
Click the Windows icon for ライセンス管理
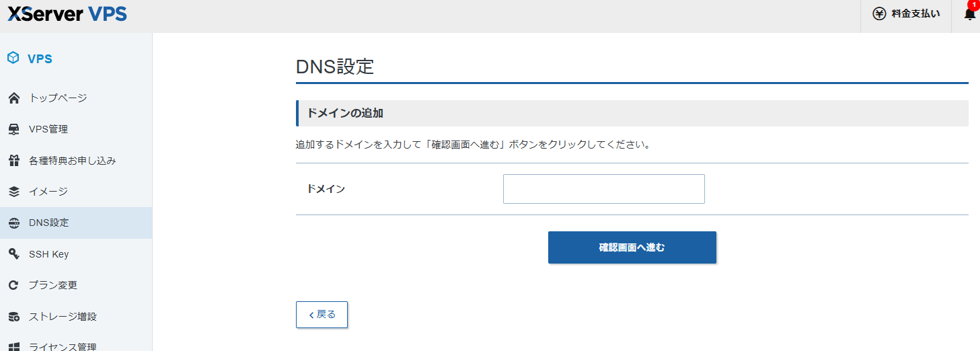13,347
